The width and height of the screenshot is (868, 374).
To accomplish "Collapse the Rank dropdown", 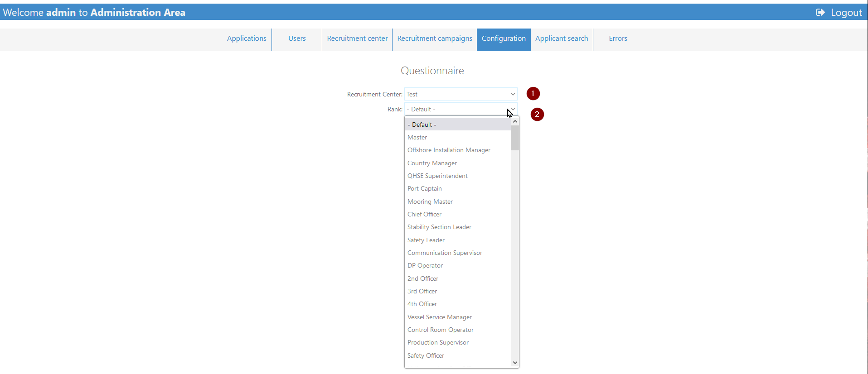I will (x=461, y=109).
